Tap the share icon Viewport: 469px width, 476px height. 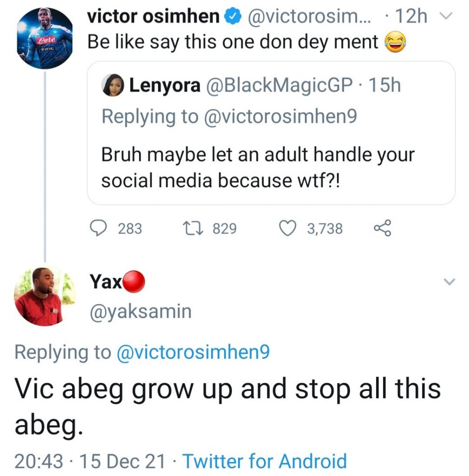383,228
